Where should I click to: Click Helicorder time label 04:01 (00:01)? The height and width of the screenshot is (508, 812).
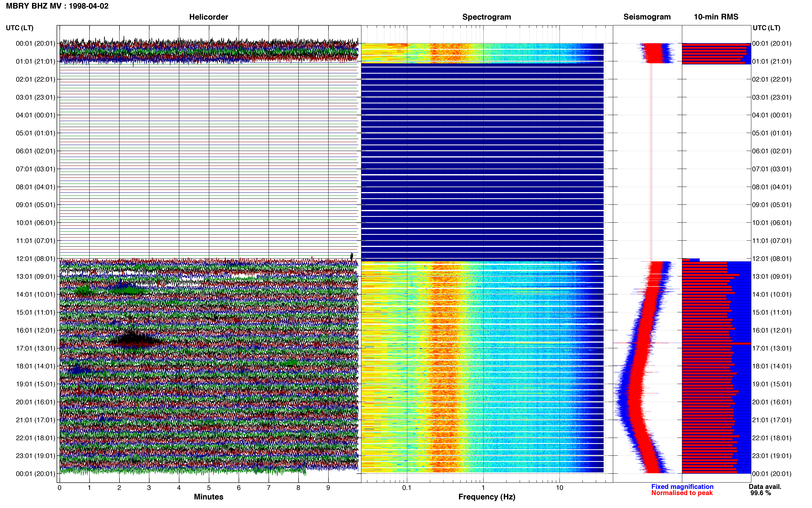point(36,115)
